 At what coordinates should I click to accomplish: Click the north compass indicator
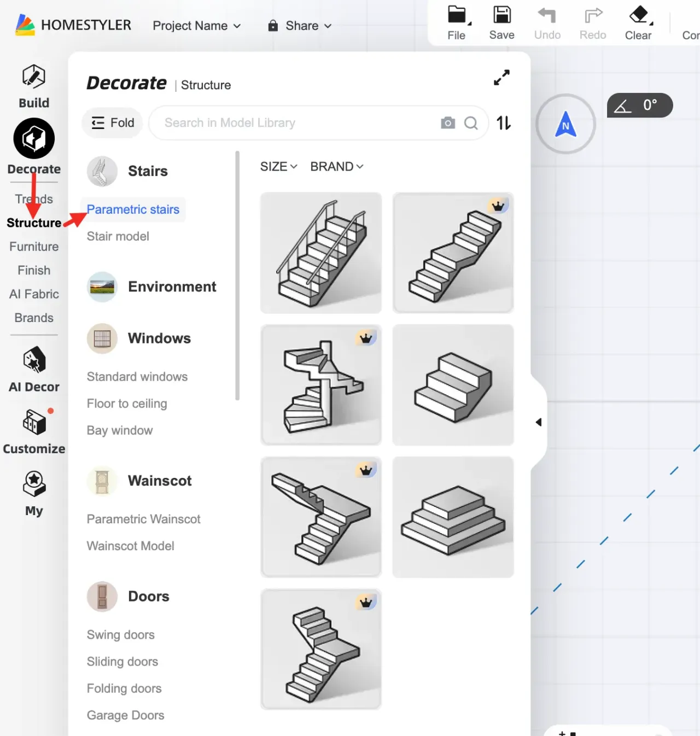click(x=565, y=124)
